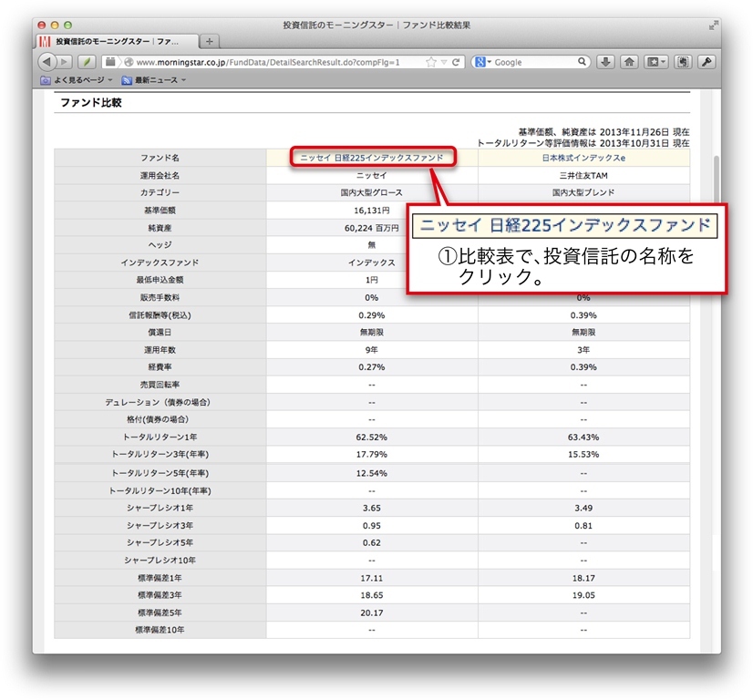Open the 日本株式インデックスe fund link
Image resolution: width=753 pixels, height=700 pixels.
583,158
